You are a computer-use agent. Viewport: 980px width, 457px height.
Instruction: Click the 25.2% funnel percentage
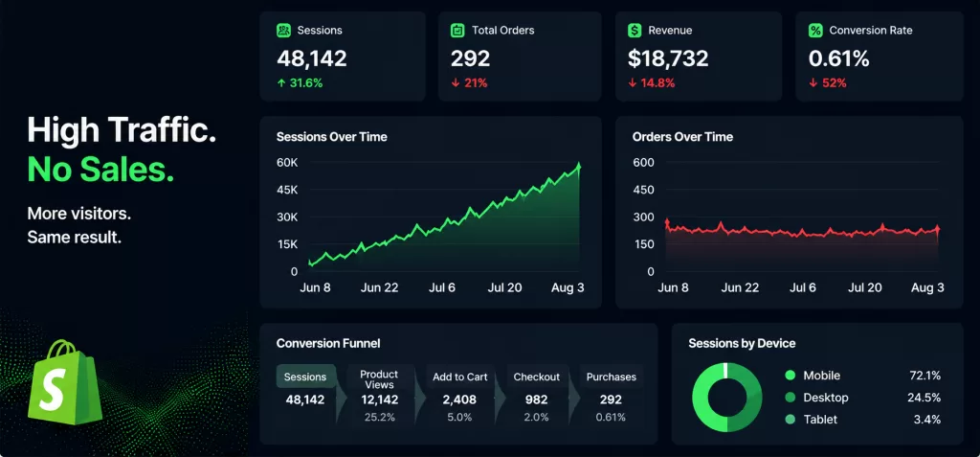379,417
